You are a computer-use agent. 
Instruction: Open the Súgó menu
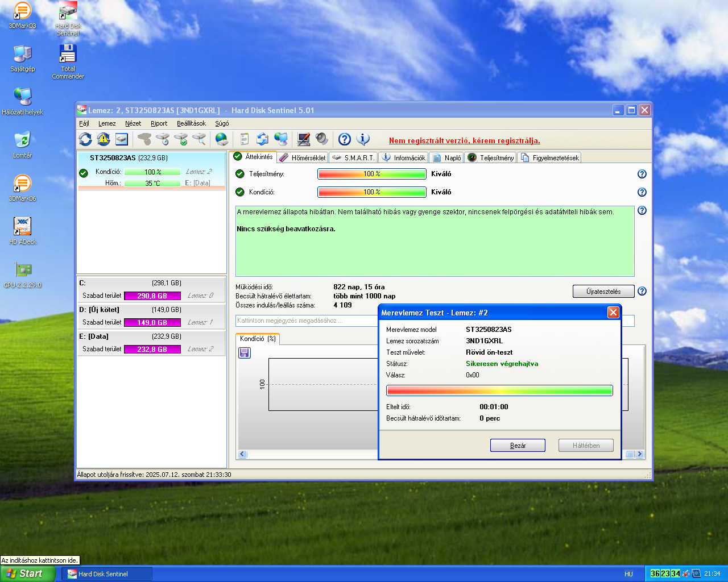[x=222, y=123]
